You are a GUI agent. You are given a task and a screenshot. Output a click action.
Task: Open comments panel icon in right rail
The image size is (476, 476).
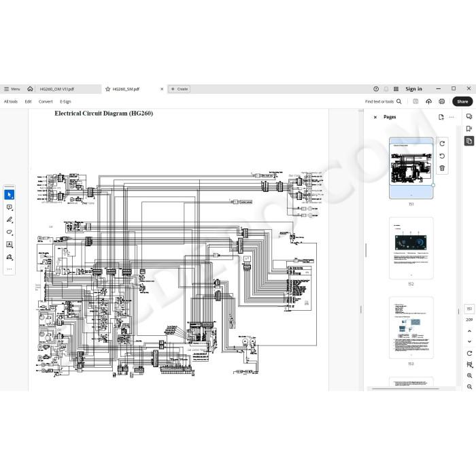[x=469, y=116]
